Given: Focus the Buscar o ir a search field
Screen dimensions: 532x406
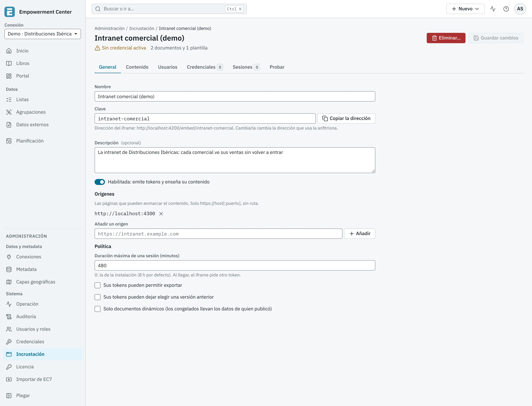Looking at the screenshot, I should (169, 9).
